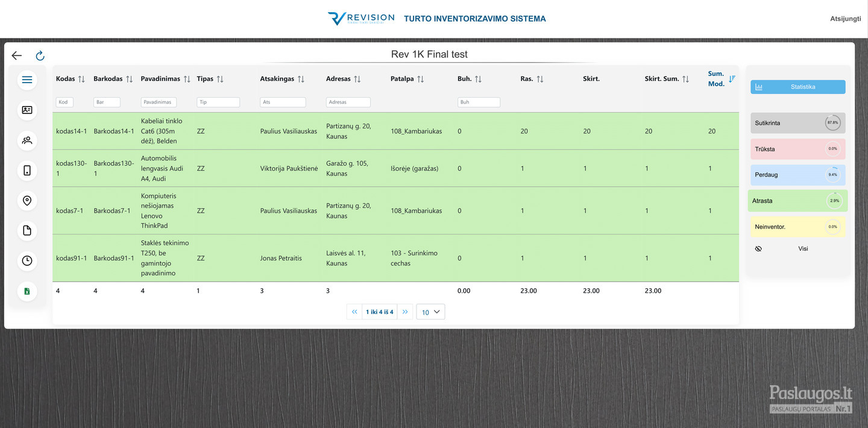Click the refresh icon near the title
Viewport: 868px width, 428px height.
pyautogui.click(x=40, y=55)
